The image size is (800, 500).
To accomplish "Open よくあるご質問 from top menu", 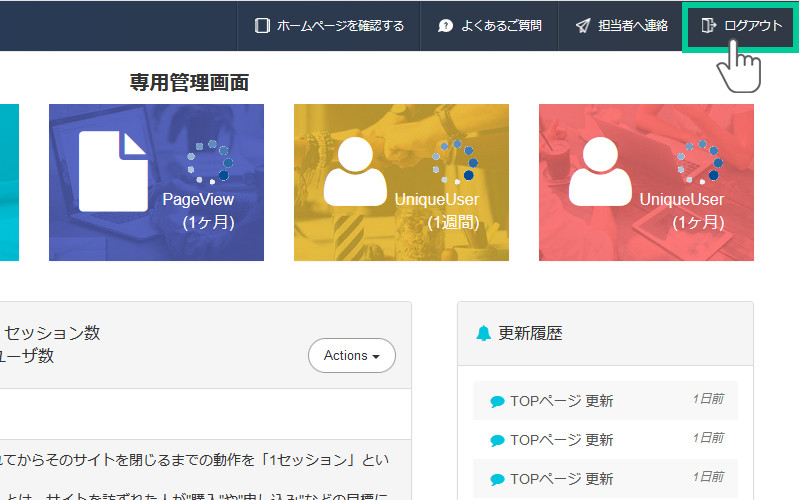I will (x=501, y=25).
